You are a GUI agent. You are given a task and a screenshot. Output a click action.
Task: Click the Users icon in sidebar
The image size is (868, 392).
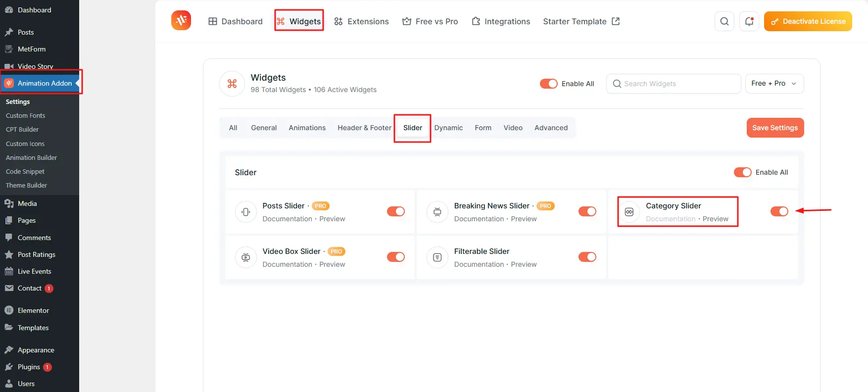coord(9,384)
